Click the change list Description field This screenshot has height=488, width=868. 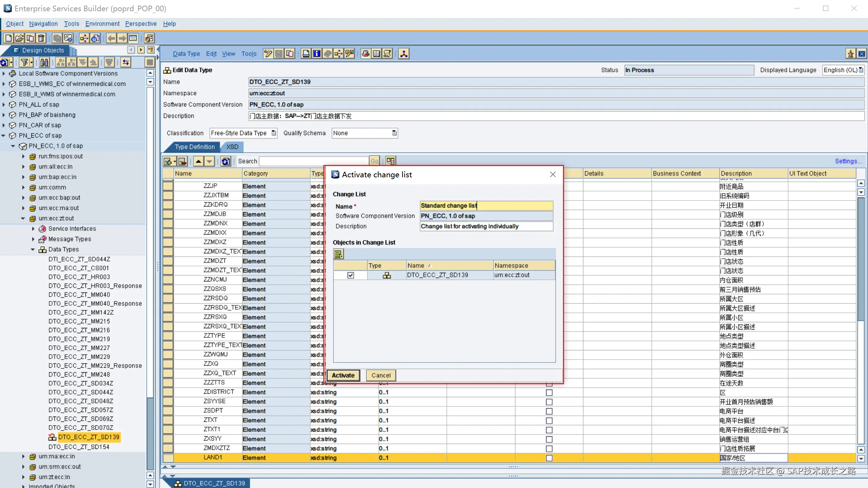click(x=486, y=226)
